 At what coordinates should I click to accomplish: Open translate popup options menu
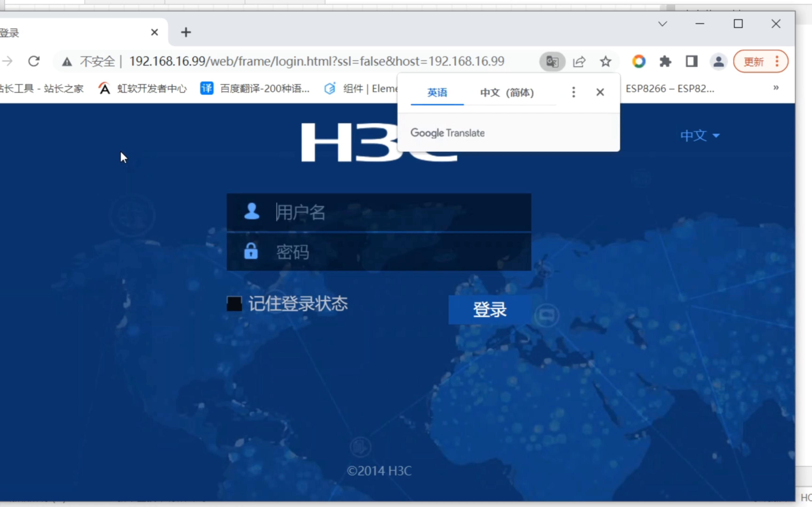[573, 92]
